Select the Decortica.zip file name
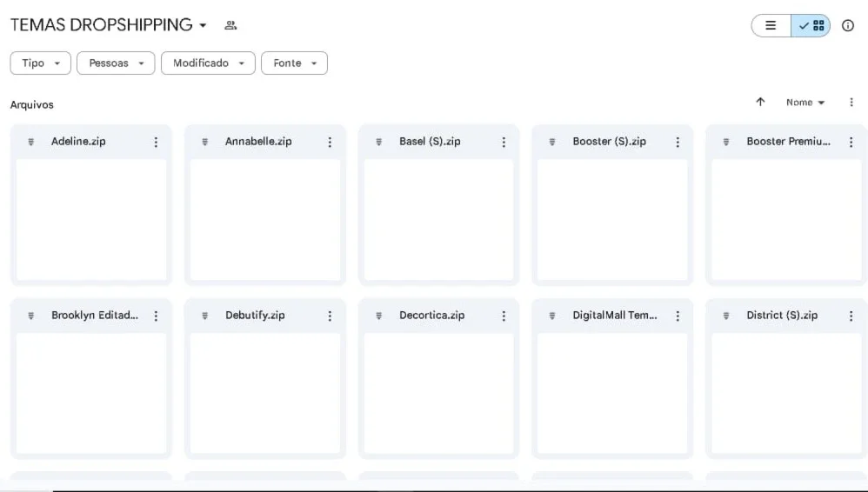The image size is (868, 492). pos(431,316)
